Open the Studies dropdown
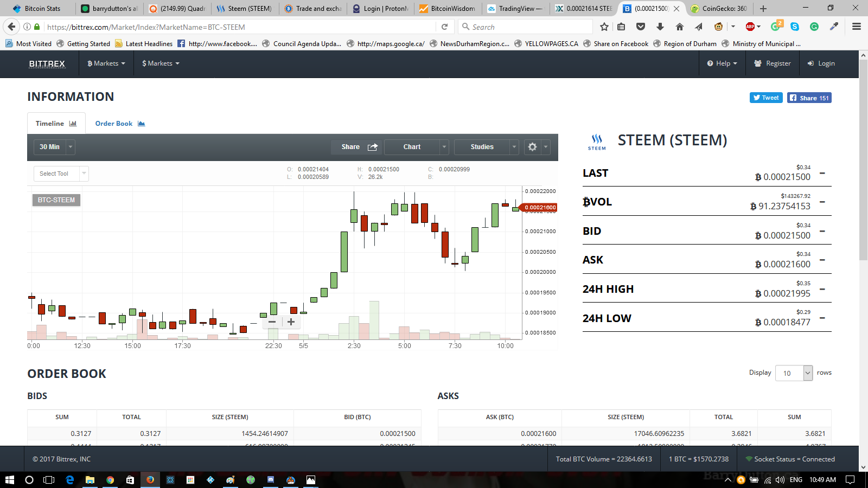 point(487,147)
